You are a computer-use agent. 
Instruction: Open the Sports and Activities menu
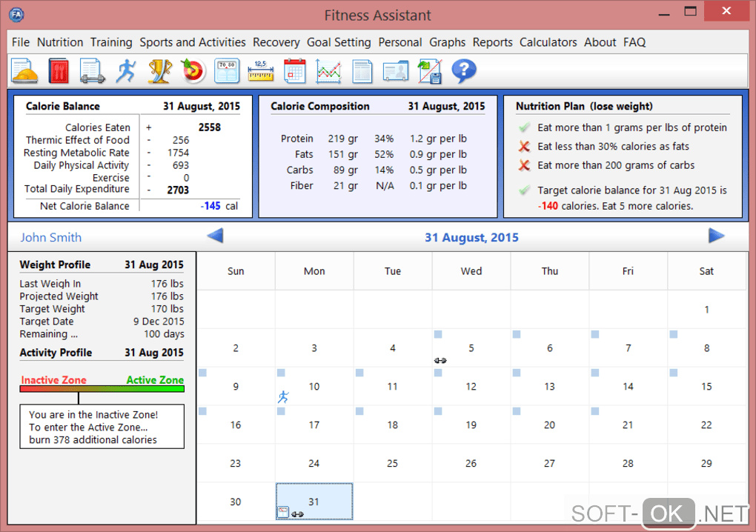pos(193,42)
